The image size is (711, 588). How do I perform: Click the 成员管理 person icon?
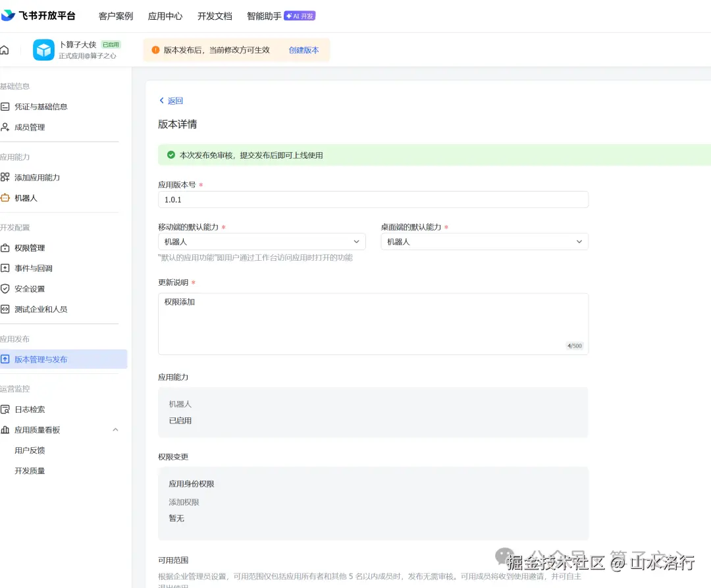pos(5,127)
